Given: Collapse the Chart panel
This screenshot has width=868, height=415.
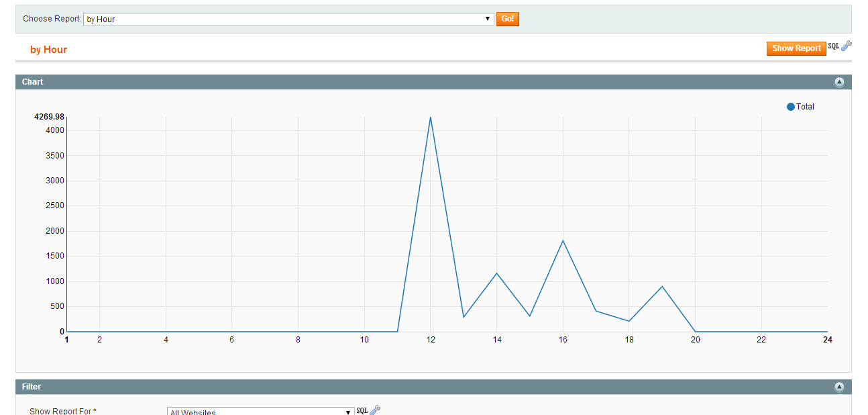Looking at the screenshot, I should (839, 82).
